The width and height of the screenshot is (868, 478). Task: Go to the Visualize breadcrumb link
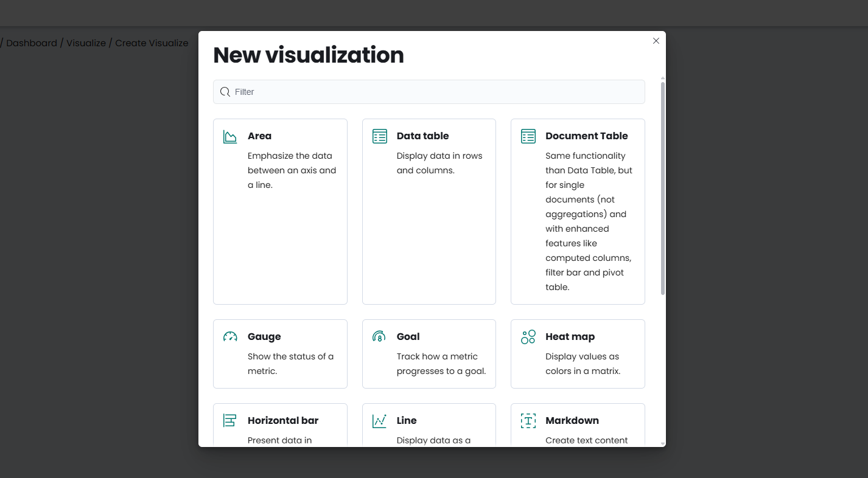pyautogui.click(x=86, y=43)
